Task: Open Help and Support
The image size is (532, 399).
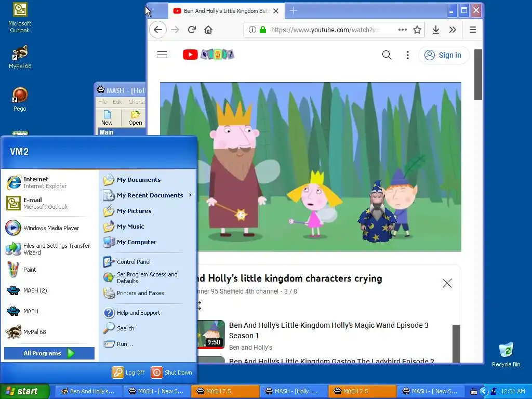Action: click(x=148, y=313)
